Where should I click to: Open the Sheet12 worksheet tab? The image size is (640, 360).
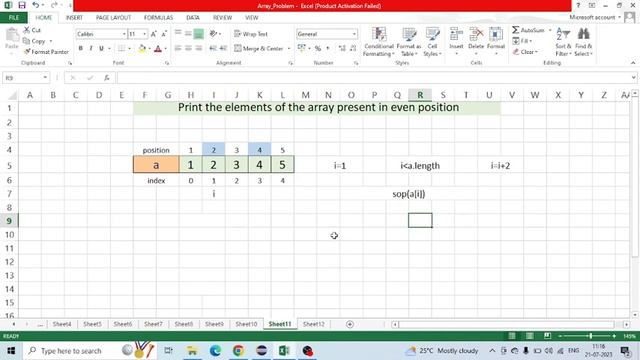coord(313,324)
